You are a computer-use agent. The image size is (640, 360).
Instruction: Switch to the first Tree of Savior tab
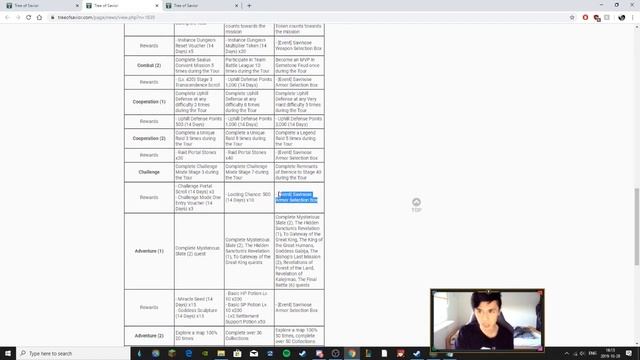42,6
